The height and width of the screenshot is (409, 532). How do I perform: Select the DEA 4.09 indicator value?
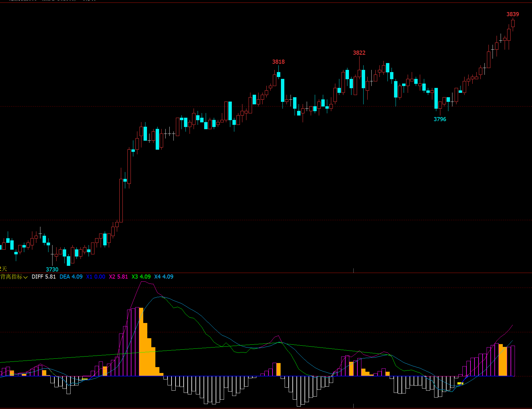coord(71,277)
